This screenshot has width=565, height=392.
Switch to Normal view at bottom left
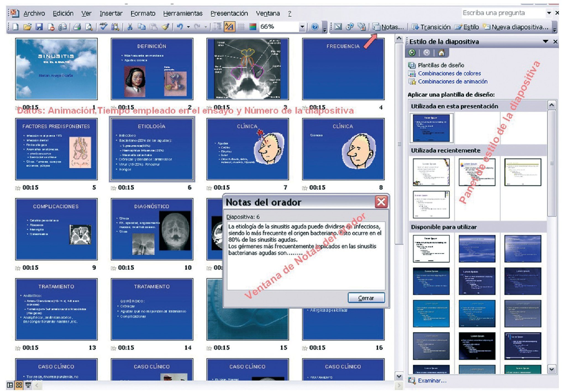coord(10,385)
